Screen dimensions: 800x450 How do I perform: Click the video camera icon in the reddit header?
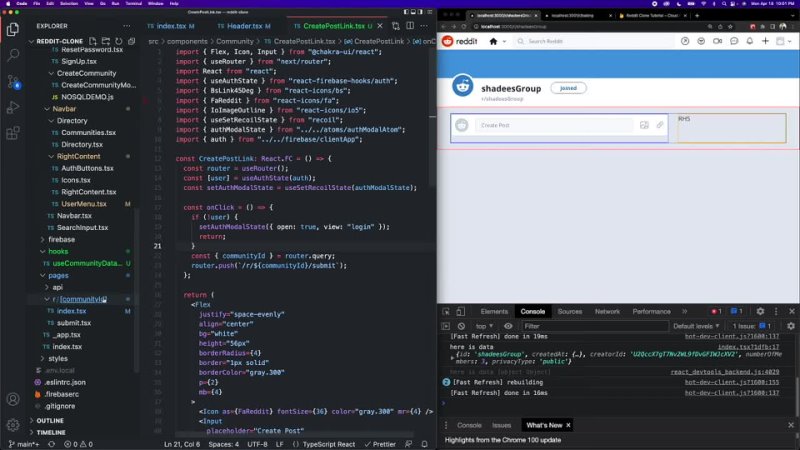717,41
